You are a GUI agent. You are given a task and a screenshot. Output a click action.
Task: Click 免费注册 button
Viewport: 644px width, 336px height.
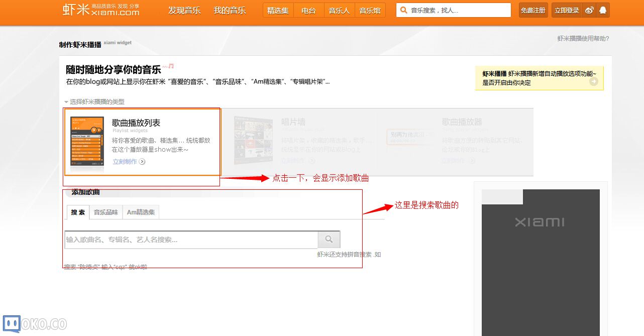533,10
